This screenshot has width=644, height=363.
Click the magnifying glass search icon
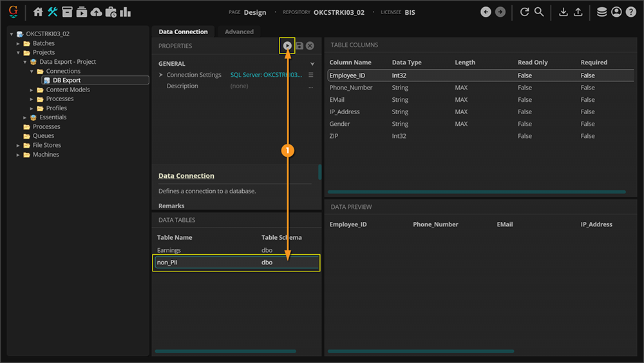[x=539, y=12]
